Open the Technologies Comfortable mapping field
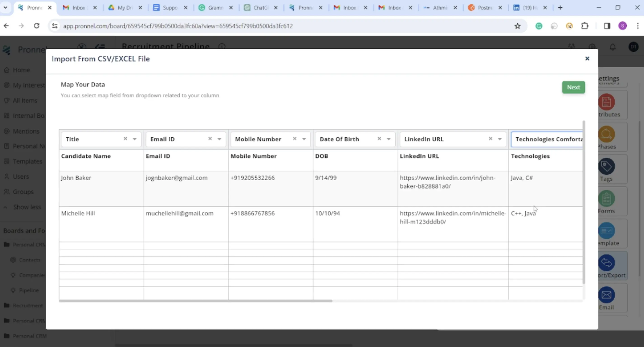Screen dimensions: 644x347 point(547,139)
